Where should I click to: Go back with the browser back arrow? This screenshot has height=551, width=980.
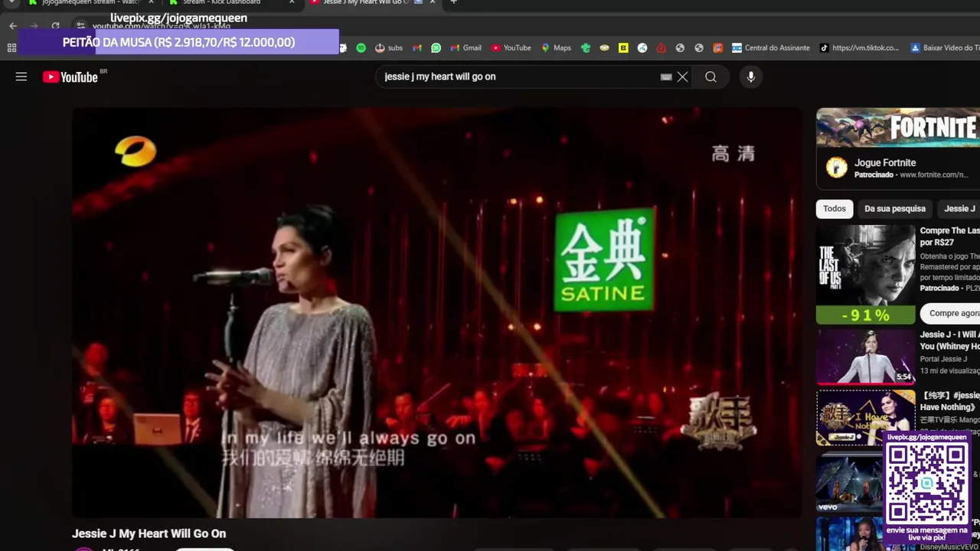click(13, 26)
